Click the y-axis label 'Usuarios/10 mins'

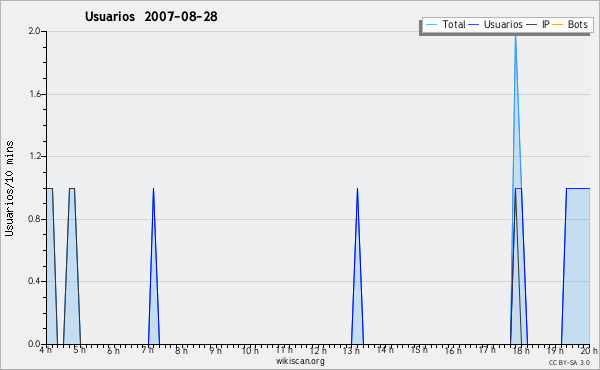point(9,188)
